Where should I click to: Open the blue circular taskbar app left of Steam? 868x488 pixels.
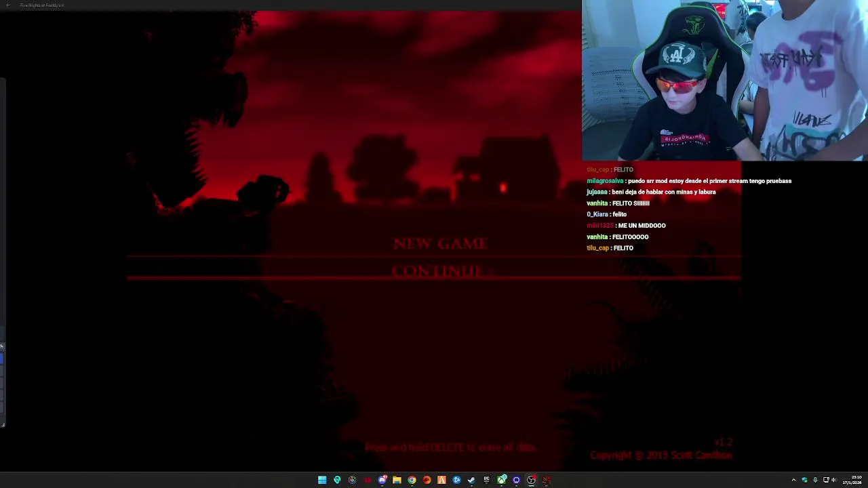tap(456, 480)
